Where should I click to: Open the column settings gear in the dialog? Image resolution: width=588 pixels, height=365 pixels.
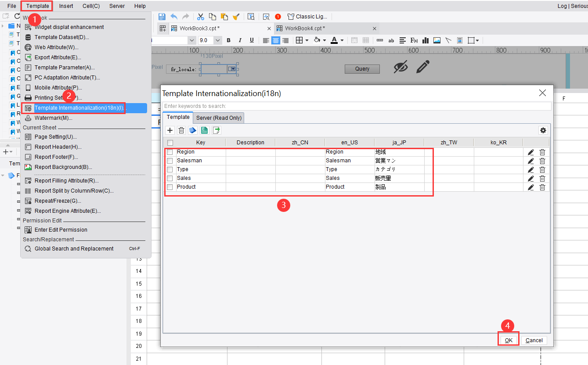543,130
